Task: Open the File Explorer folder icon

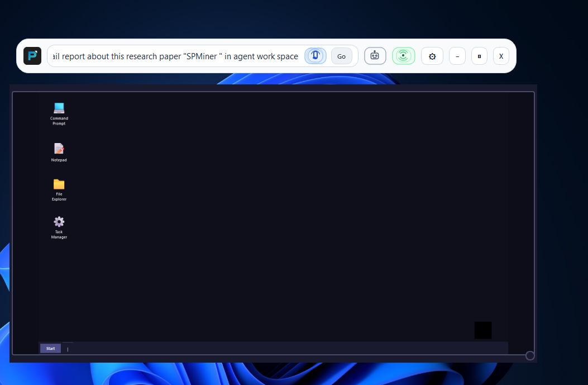Action: tap(59, 190)
